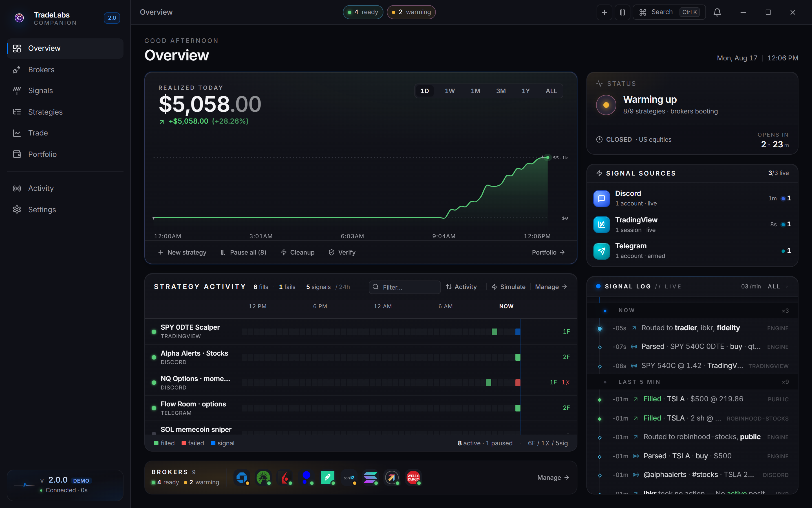The height and width of the screenshot is (508, 812).
Task: Open the Solana broker icon
Action: click(x=370, y=478)
